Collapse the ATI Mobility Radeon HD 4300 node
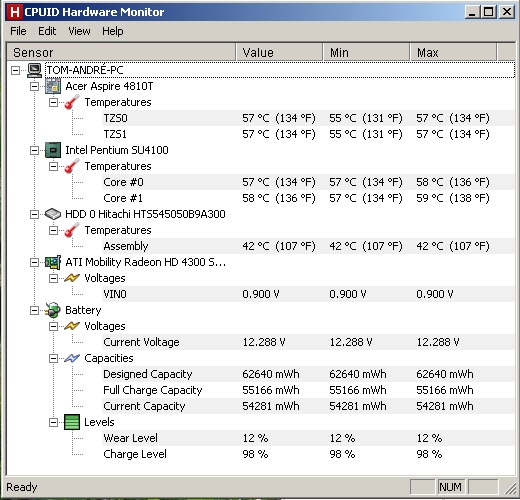The width and height of the screenshot is (520, 500). pos(34,262)
